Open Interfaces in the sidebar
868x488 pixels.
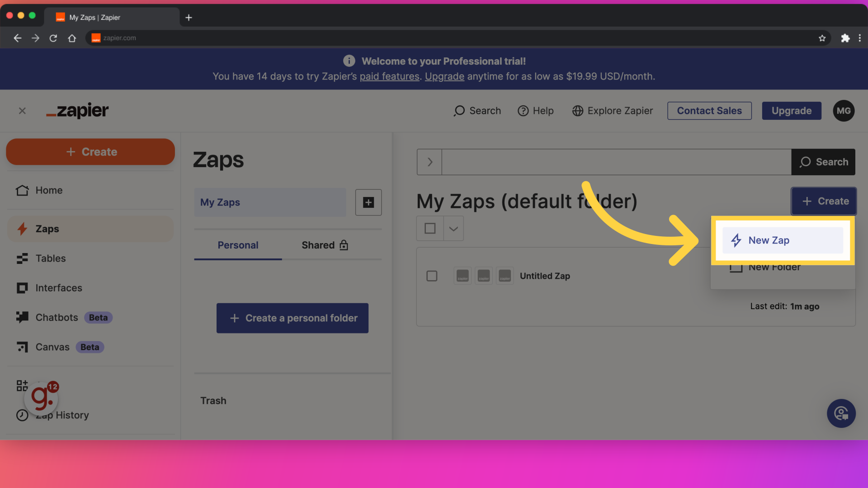click(x=90, y=288)
